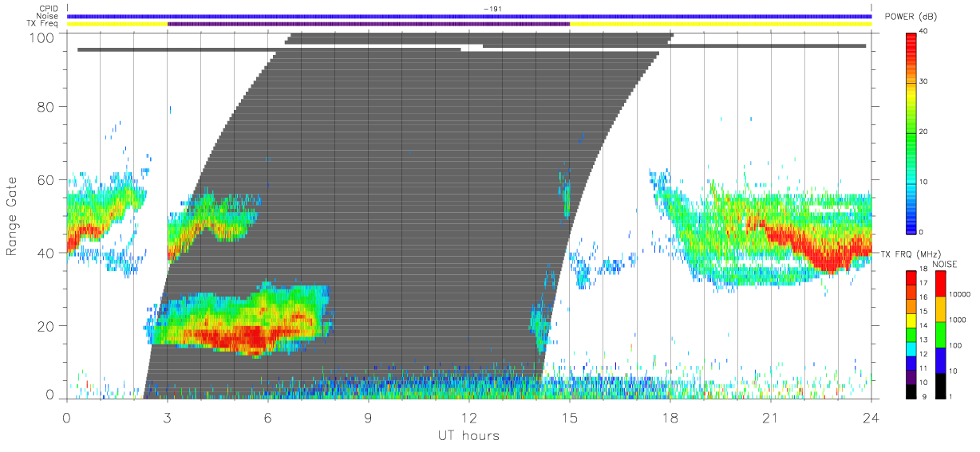Click the purple segment of TX Freq strip
This screenshot has height=452, width=980.
click(x=369, y=24)
